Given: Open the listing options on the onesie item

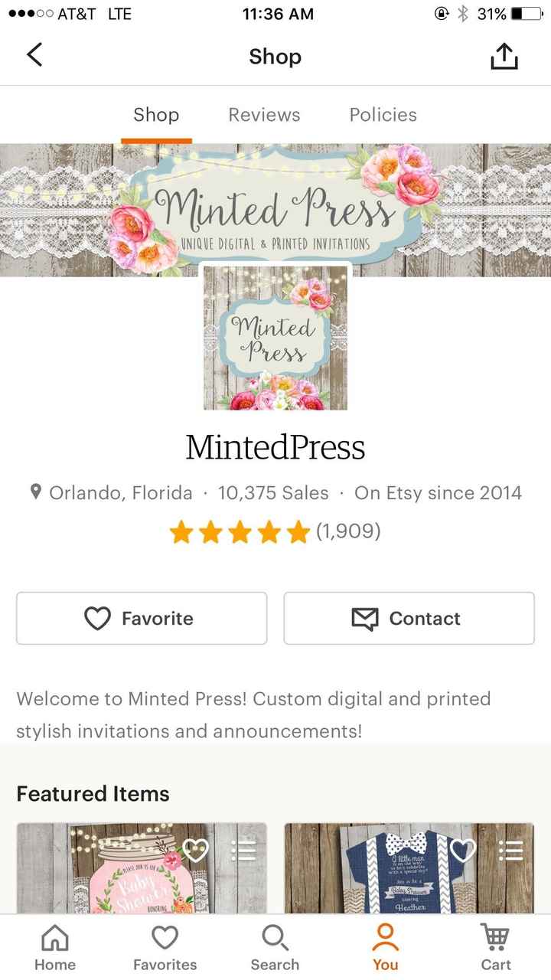Looking at the screenshot, I should [x=511, y=850].
